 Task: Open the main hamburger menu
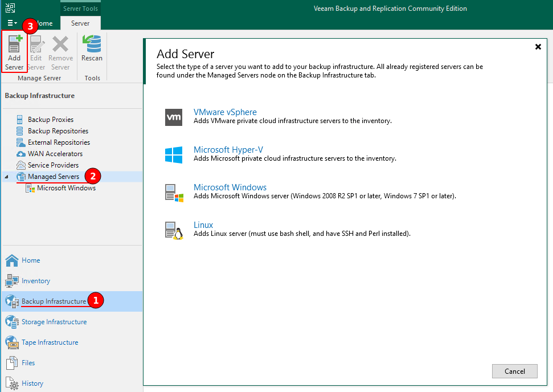(11, 23)
